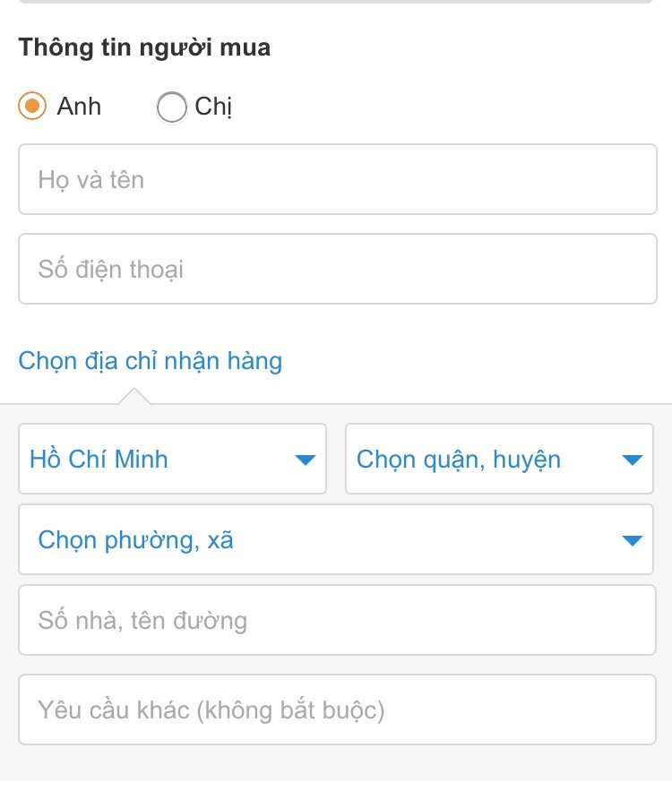Open the 'Chọn địa chỉ nhận hàng' link
Viewport: 672px width, 800px height.
click(x=150, y=360)
